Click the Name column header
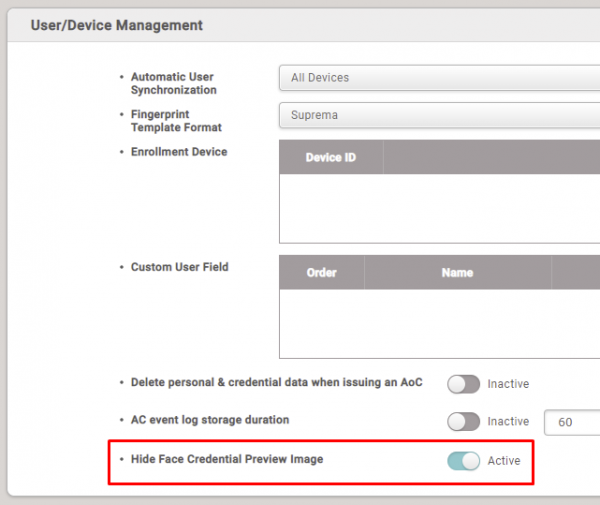Viewport: 600px width, 505px height. point(457,273)
